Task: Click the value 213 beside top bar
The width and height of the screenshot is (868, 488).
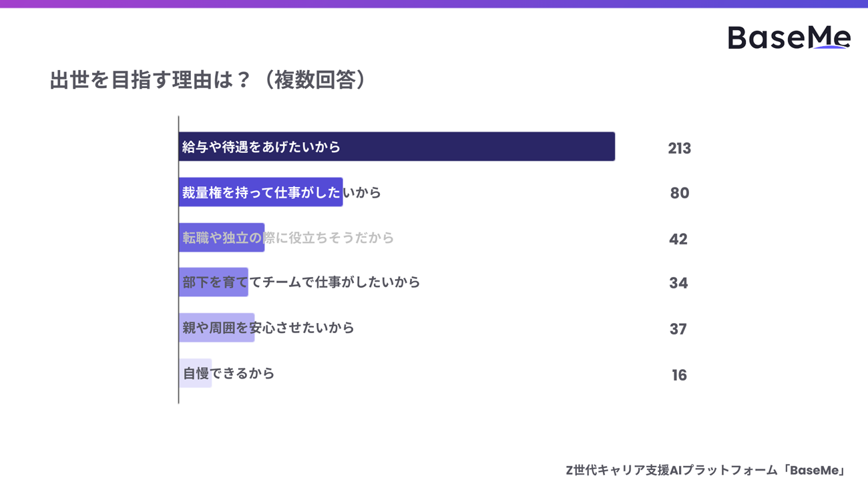Action: (x=679, y=148)
